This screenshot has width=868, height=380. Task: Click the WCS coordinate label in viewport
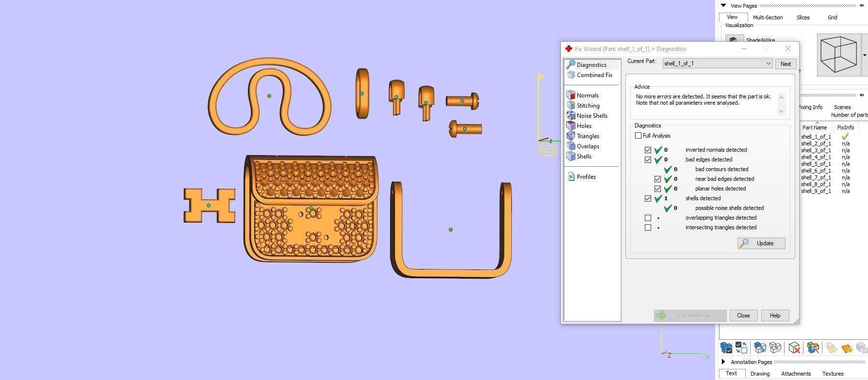click(x=548, y=150)
